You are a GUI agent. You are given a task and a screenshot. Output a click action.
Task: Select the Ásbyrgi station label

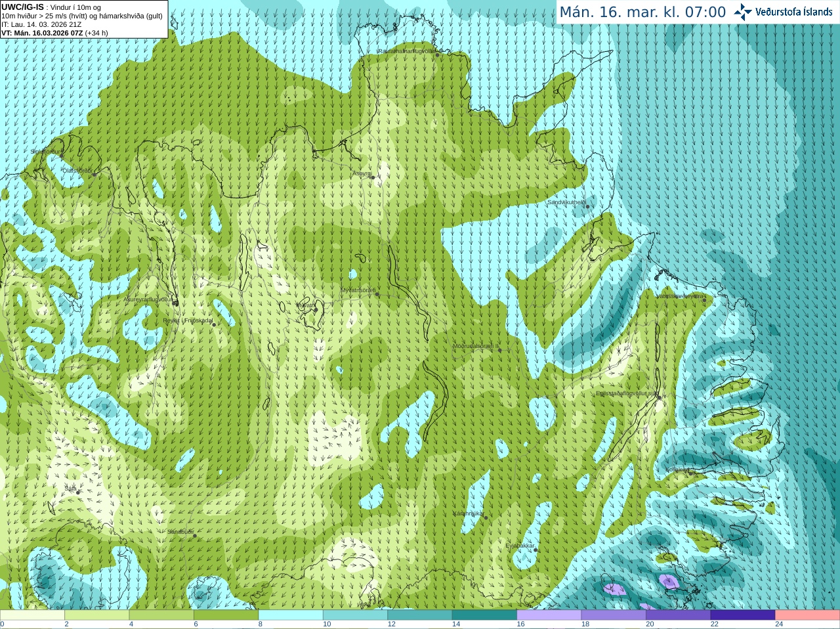coord(362,173)
